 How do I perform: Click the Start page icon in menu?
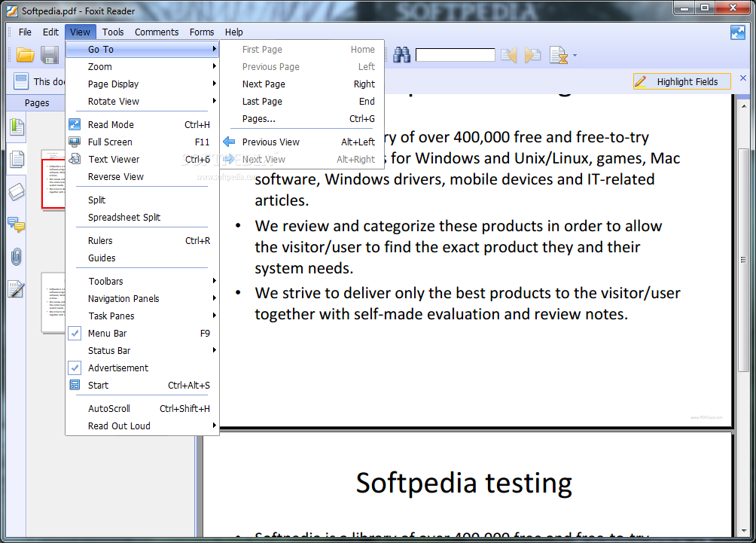[75, 385]
